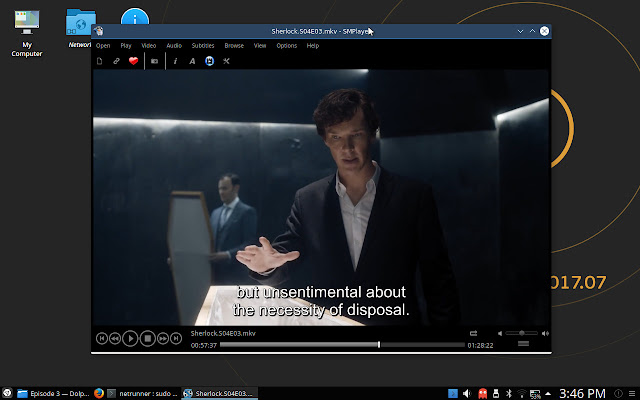Screen dimensions: 640x400
Task: Open the panel hamburger settings menu
Action: 632,393
